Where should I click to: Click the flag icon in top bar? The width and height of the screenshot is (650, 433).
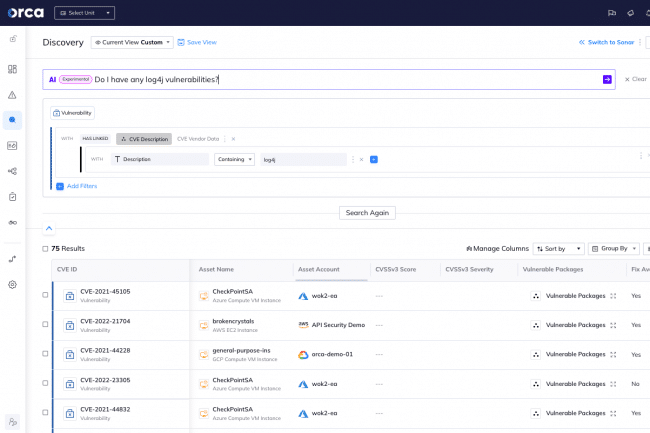(611, 13)
